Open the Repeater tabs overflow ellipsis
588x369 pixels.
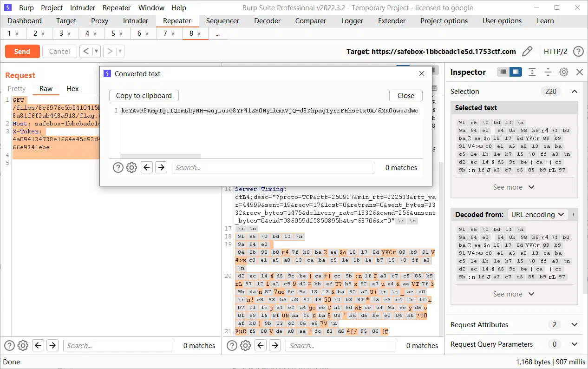(217, 33)
